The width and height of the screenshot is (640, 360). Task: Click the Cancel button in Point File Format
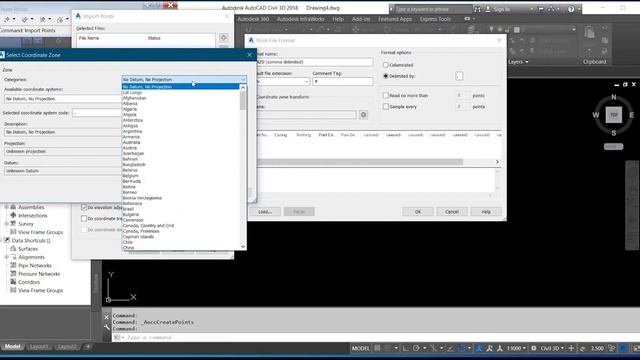click(451, 212)
